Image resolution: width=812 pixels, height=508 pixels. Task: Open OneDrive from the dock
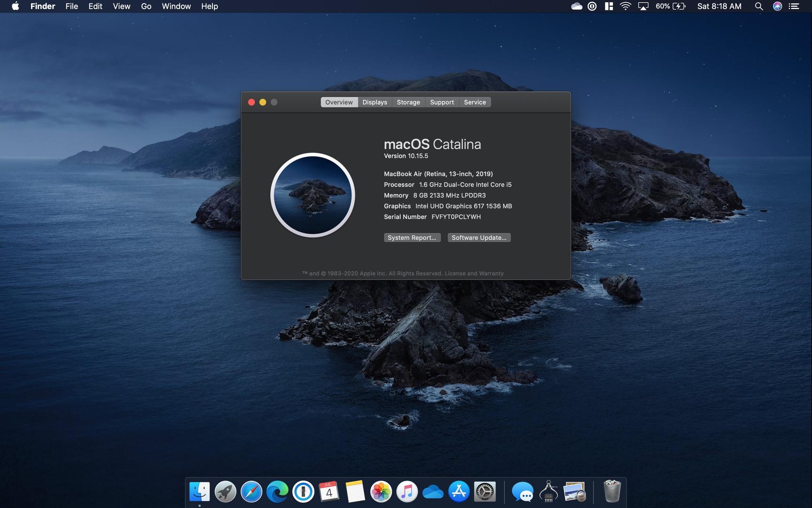coord(433,492)
